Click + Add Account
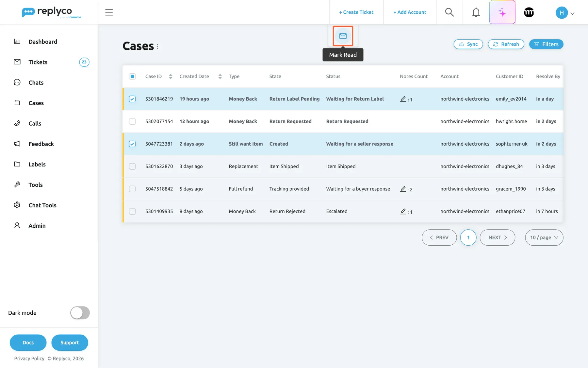Screen dimensions: 588x368 410,12
